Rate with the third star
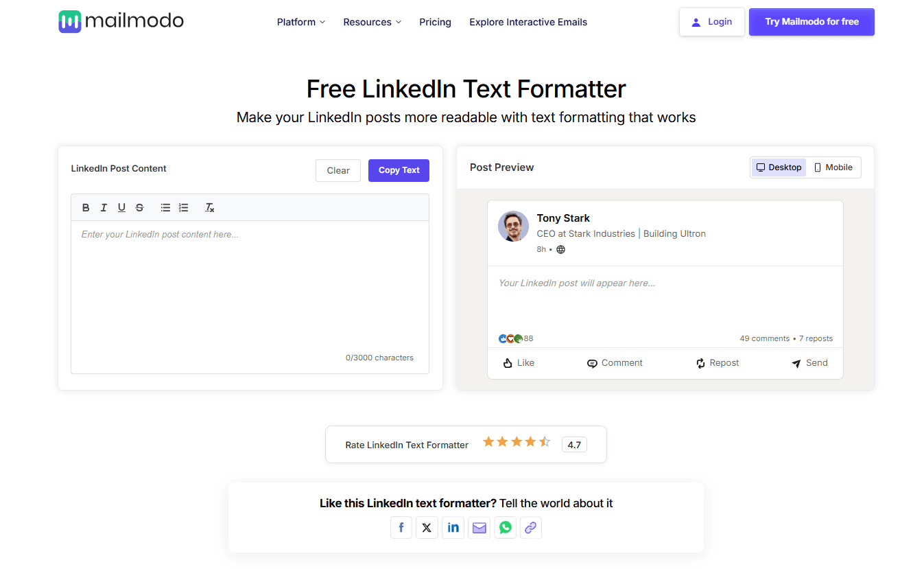 517,441
